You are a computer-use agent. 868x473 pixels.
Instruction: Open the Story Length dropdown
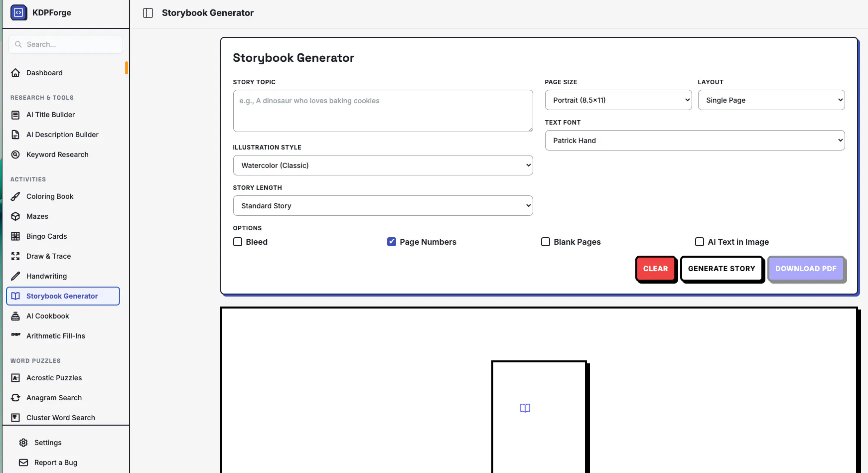tap(383, 206)
